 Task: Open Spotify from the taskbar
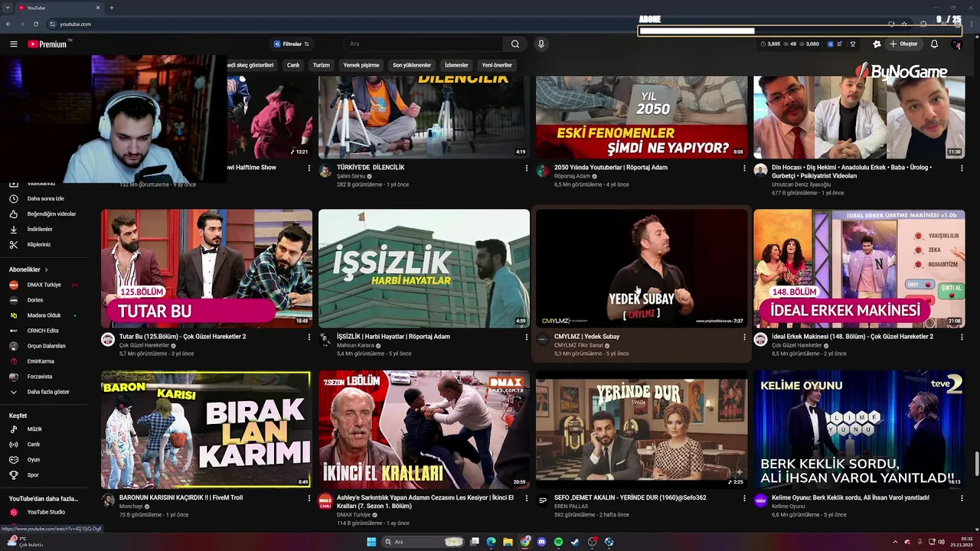coord(558,542)
